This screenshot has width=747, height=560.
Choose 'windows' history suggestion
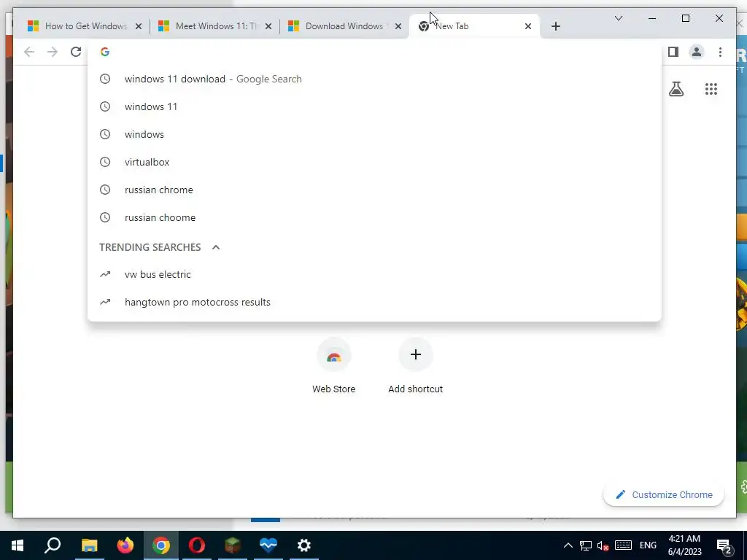point(374,134)
